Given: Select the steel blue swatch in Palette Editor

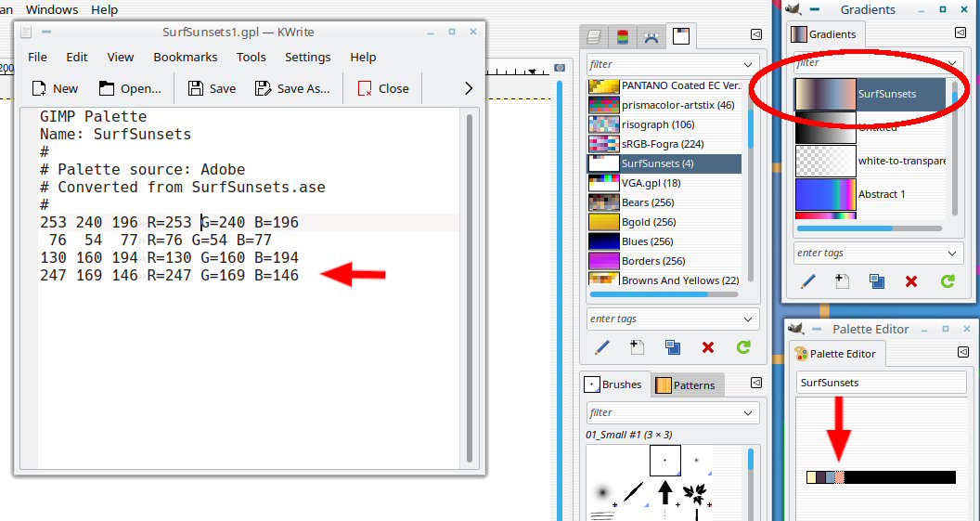Looking at the screenshot, I should coord(830,477).
